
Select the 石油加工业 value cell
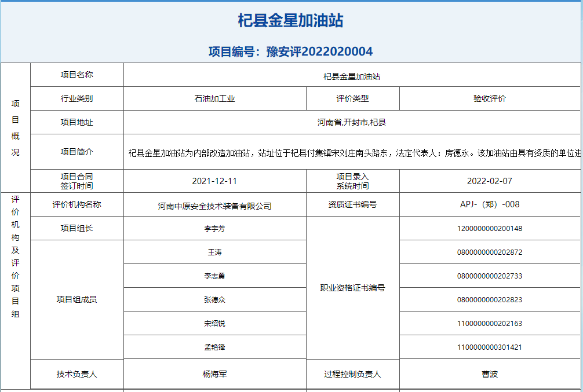pos(215,98)
